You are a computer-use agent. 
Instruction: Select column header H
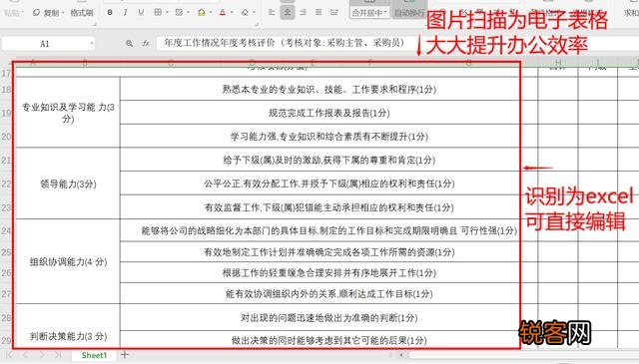pyautogui.click(x=558, y=62)
